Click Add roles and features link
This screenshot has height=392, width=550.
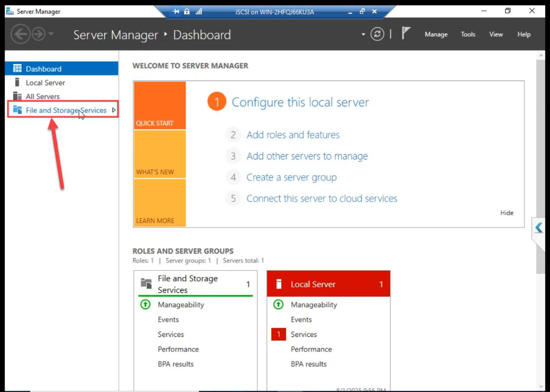[x=293, y=135]
